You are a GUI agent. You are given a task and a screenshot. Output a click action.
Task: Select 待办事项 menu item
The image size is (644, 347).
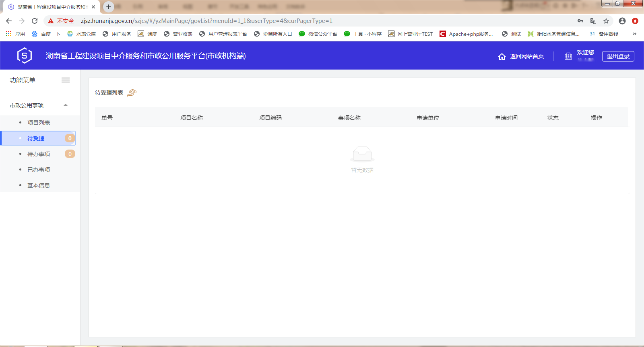point(39,154)
